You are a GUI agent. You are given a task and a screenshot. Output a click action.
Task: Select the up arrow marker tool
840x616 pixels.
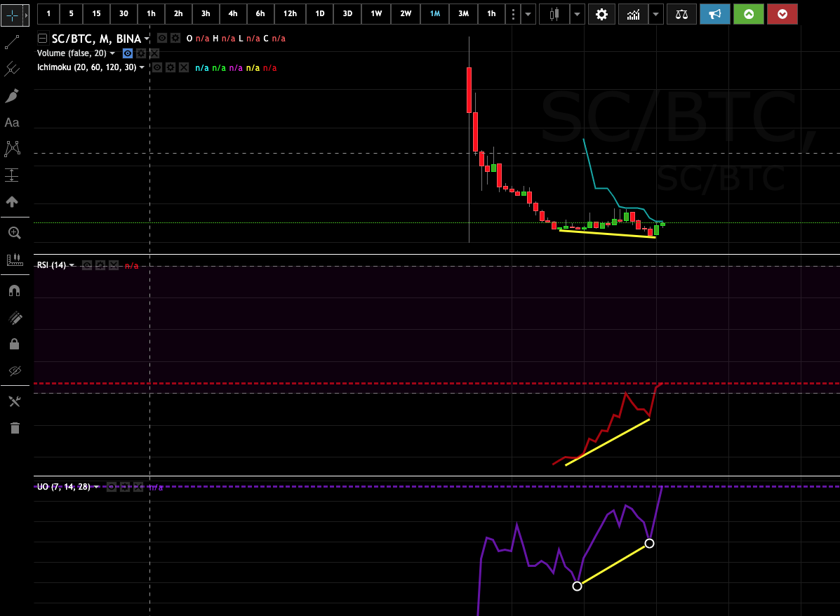12,202
